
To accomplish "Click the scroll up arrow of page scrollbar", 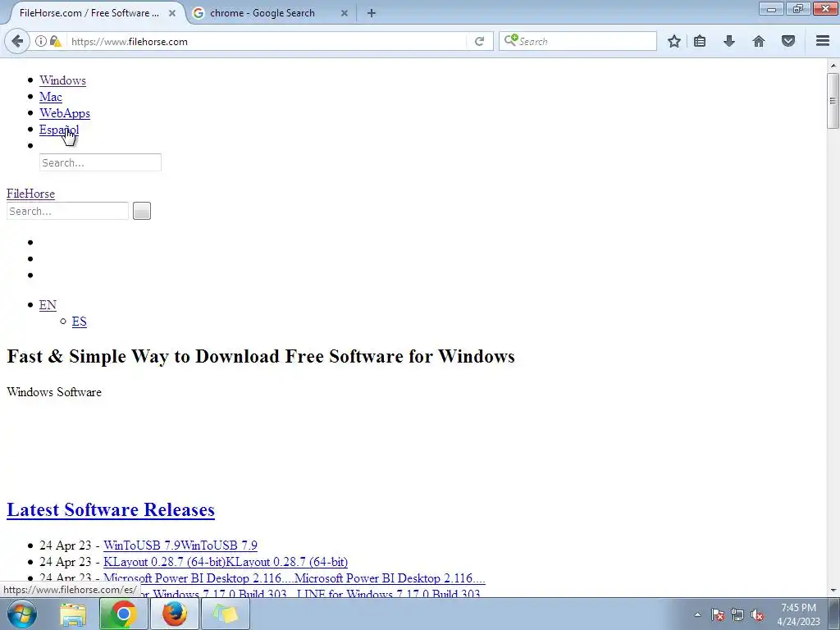I will click(x=833, y=66).
